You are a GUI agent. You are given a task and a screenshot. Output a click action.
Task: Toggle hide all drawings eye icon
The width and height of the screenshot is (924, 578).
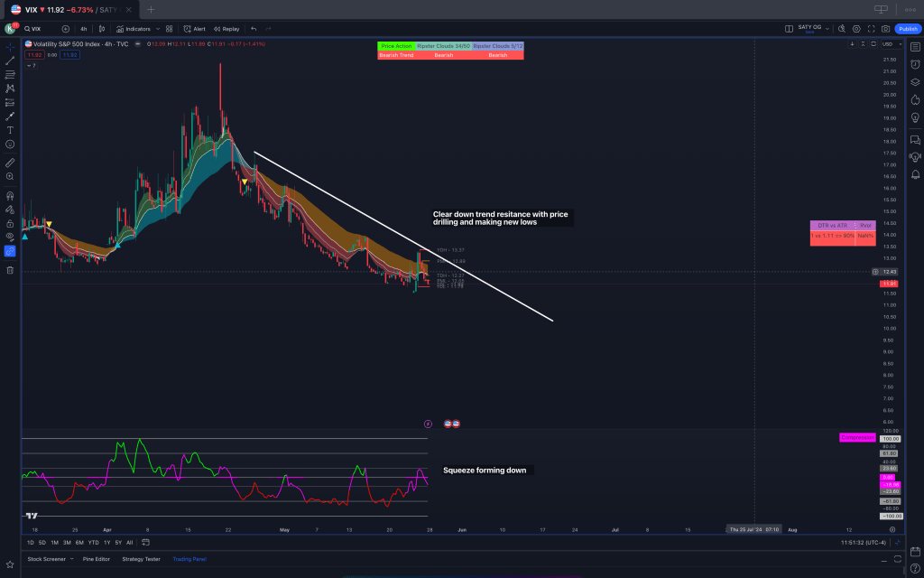tap(10, 237)
